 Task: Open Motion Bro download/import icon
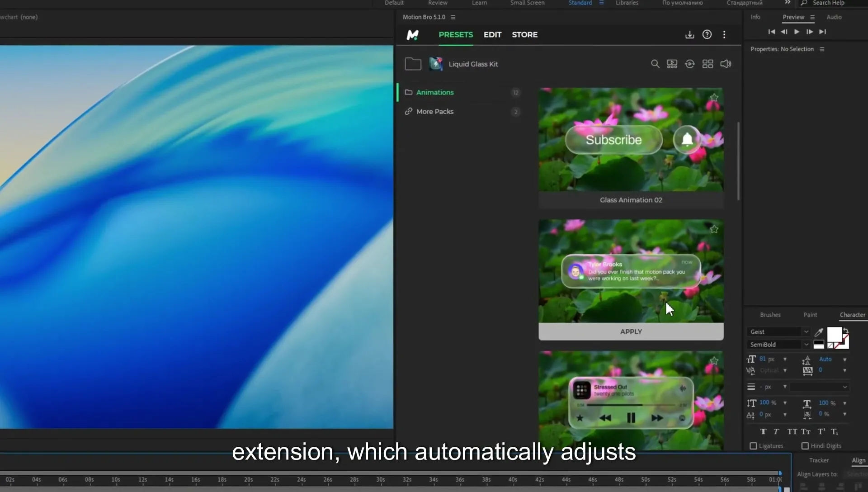[x=689, y=35]
